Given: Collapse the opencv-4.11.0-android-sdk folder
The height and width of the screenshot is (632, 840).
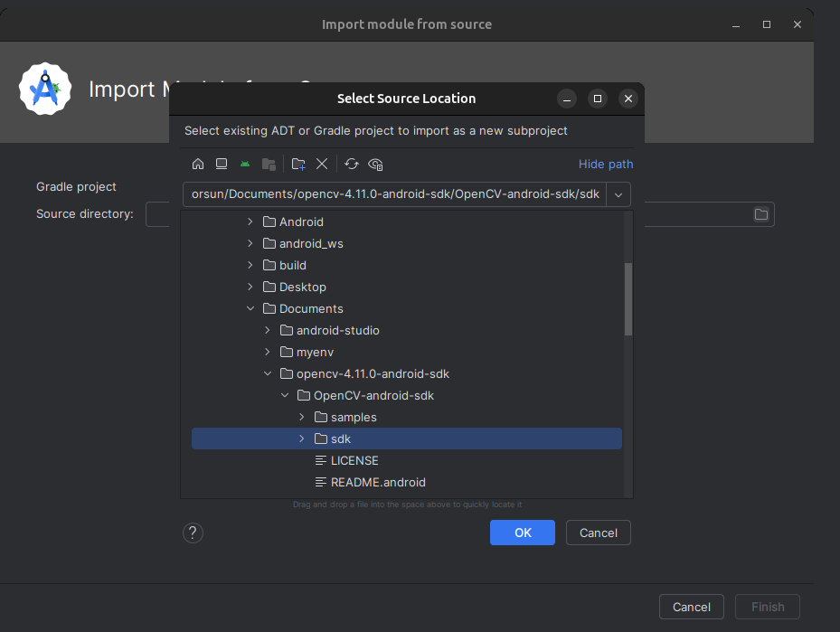Looking at the screenshot, I should (268, 373).
